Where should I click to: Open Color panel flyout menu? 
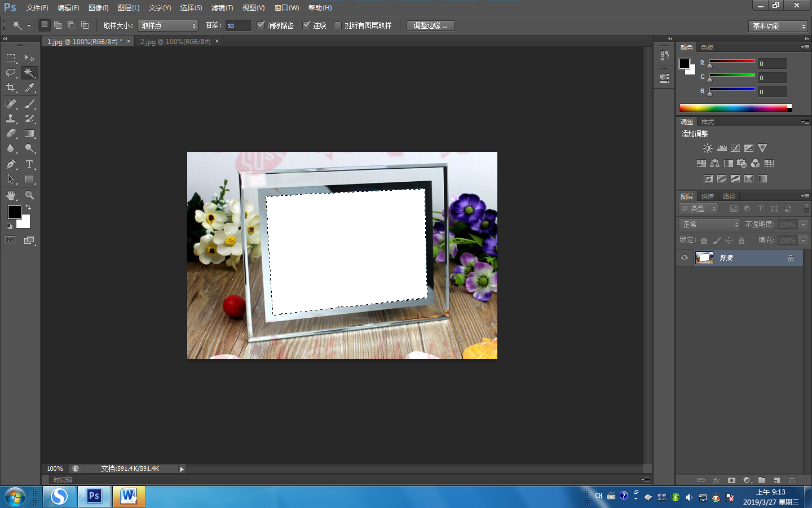pyautogui.click(x=805, y=47)
